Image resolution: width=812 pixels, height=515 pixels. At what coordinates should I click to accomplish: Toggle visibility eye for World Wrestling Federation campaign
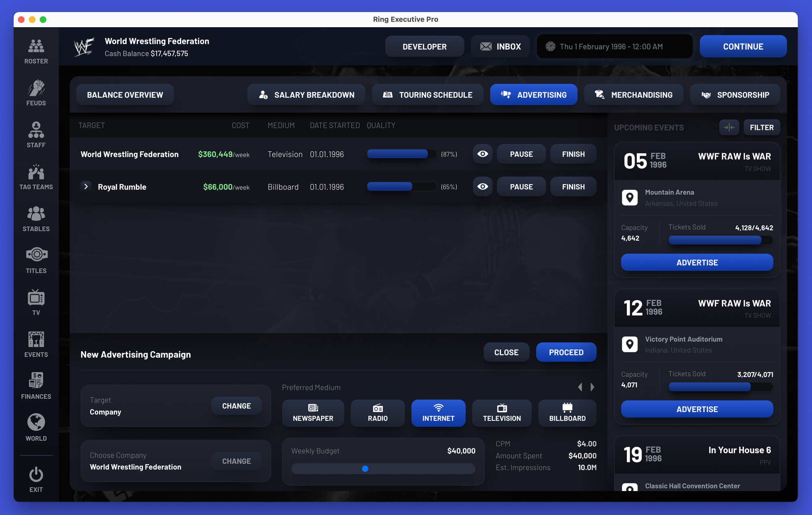pos(482,154)
